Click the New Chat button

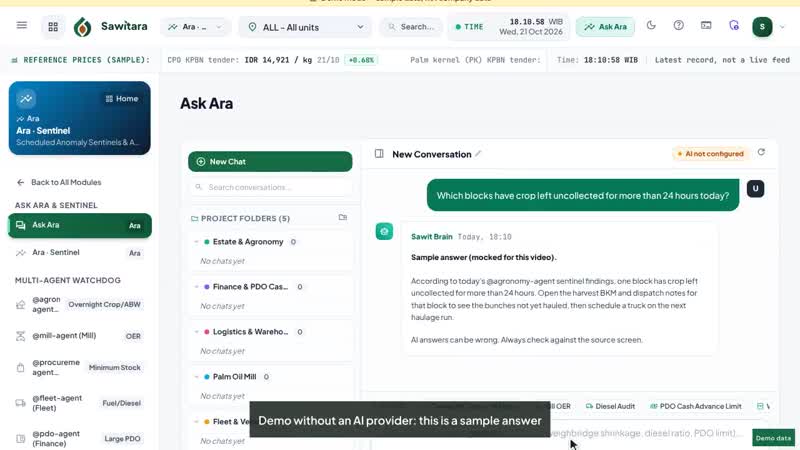[x=270, y=162]
